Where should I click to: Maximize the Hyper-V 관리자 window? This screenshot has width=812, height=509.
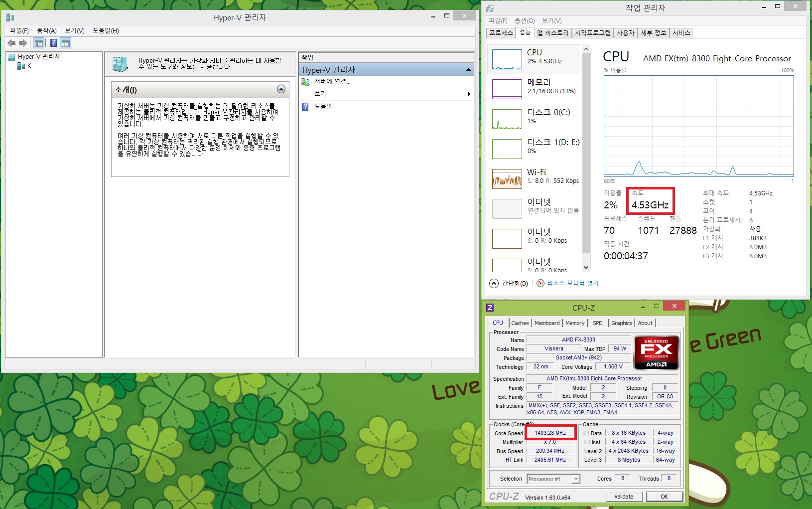click(447, 15)
